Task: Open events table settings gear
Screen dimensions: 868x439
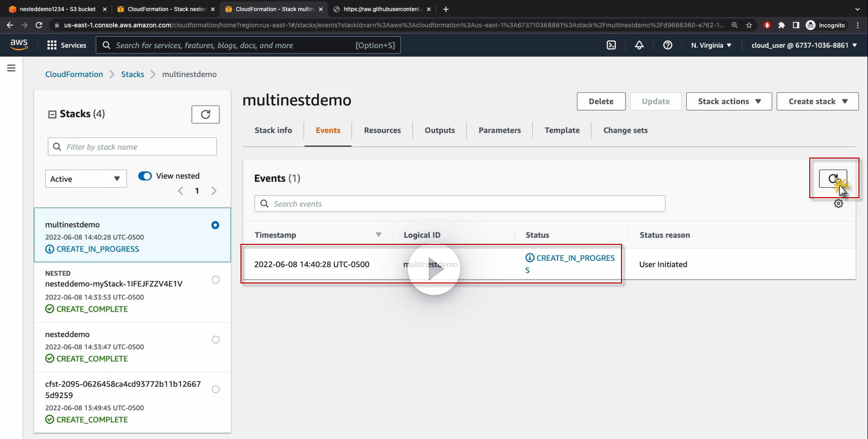Action: [838, 204]
